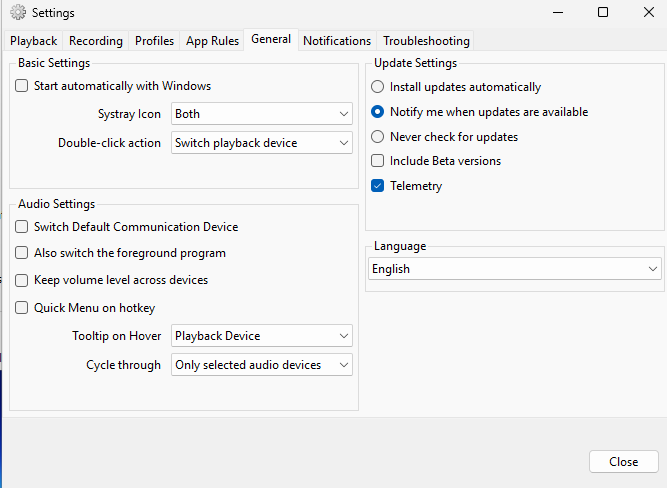
Task: Open the Systray Icon dropdown
Action: 262,114
